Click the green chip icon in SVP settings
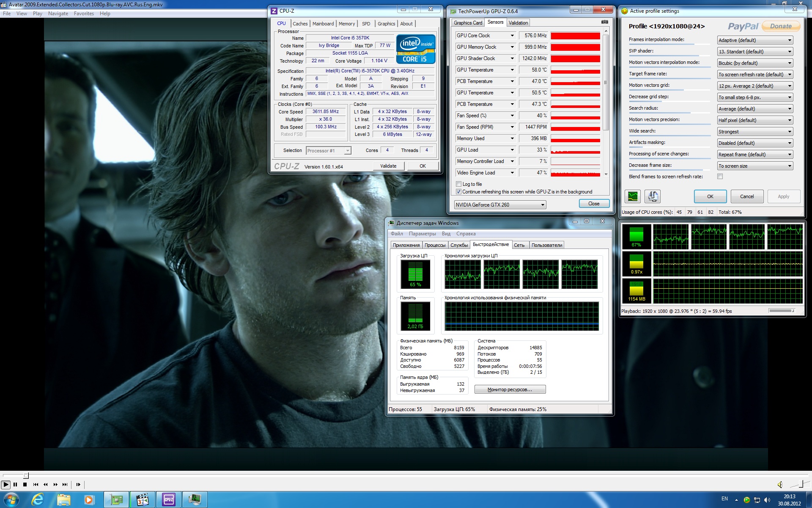812x508 pixels. click(x=633, y=196)
